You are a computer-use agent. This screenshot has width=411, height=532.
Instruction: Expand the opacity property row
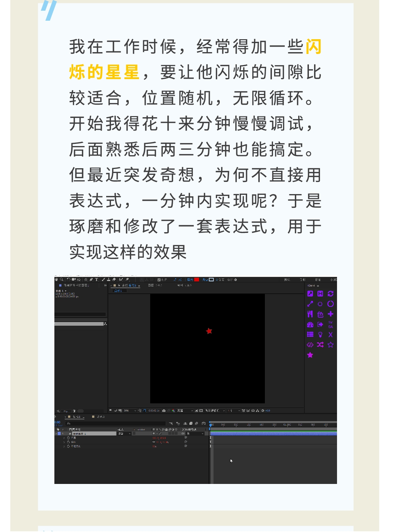64,446
